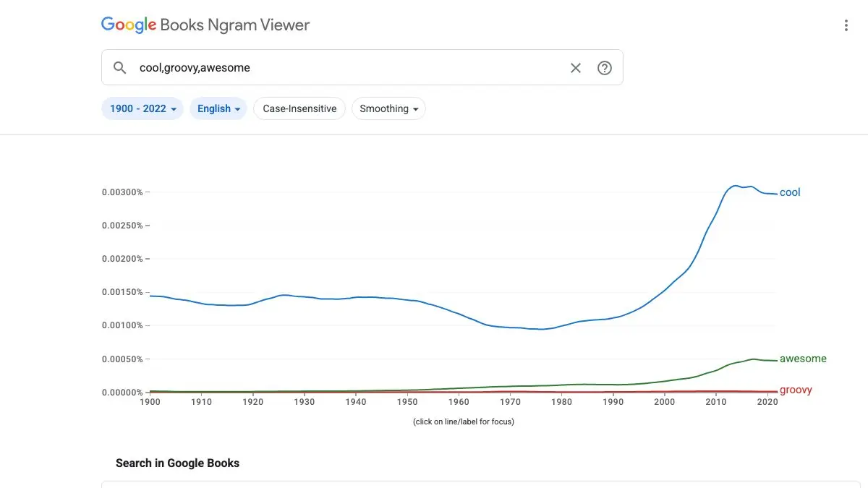868x488 pixels.
Task: Click the 1900 x-axis year label
Action: pyautogui.click(x=150, y=402)
